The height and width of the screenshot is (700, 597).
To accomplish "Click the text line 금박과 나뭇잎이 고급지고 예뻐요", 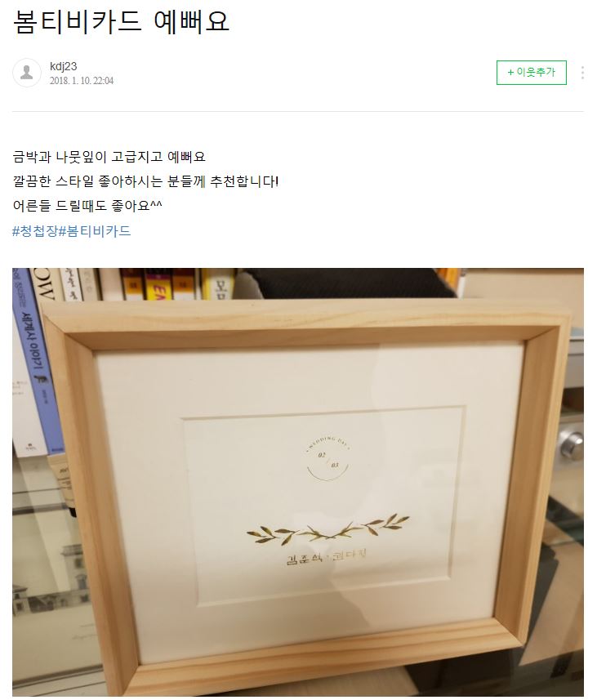I will [109, 157].
